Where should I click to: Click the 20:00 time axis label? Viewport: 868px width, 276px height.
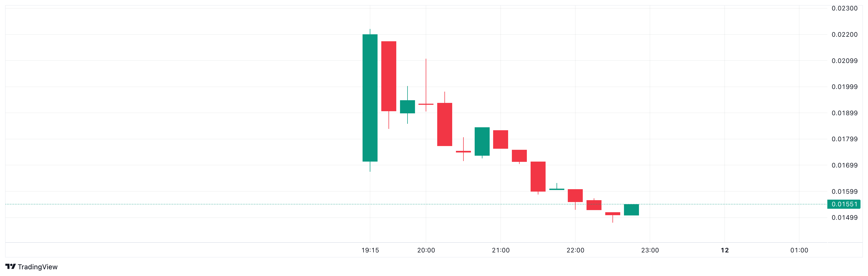point(426,250)
